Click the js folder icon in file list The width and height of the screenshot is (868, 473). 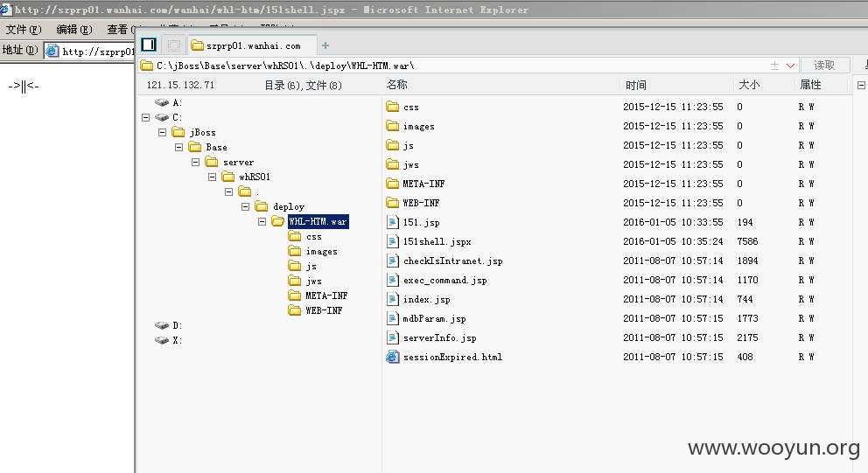(393, 145)
